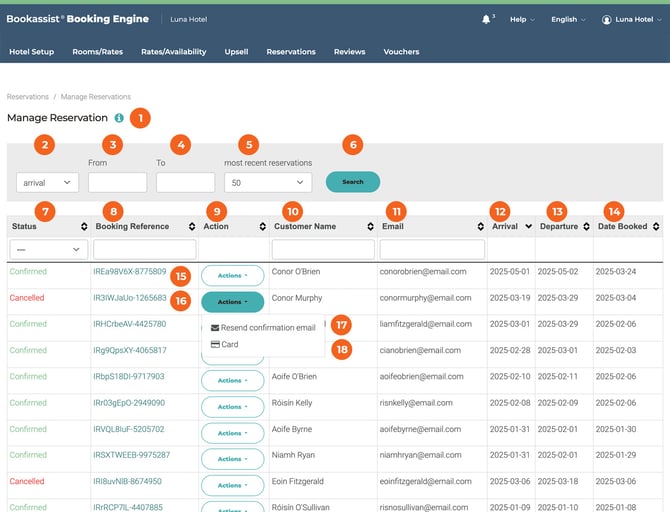This screenshot has height=512, width=670.
Task: Open the most recent reservations 50 dropdown
Action: click(267, 183)
